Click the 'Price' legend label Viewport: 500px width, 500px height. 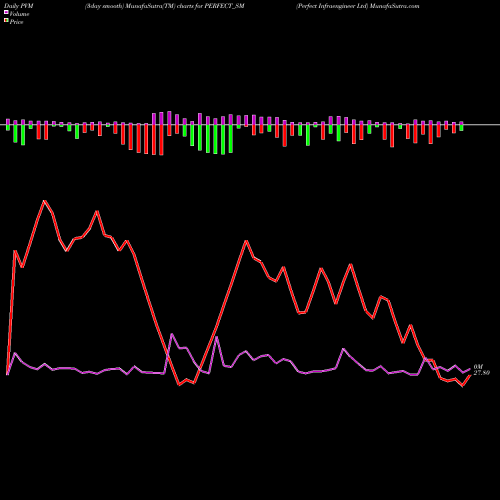[x=16, y=22]
